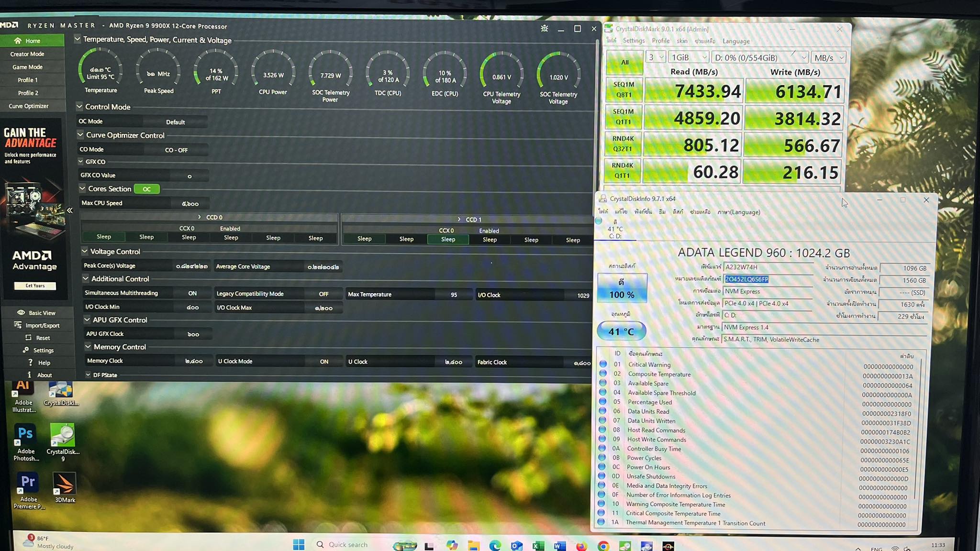980x551 pixels.
Task: Click the Max CPU Speed value field
Action: coord(190,204)
